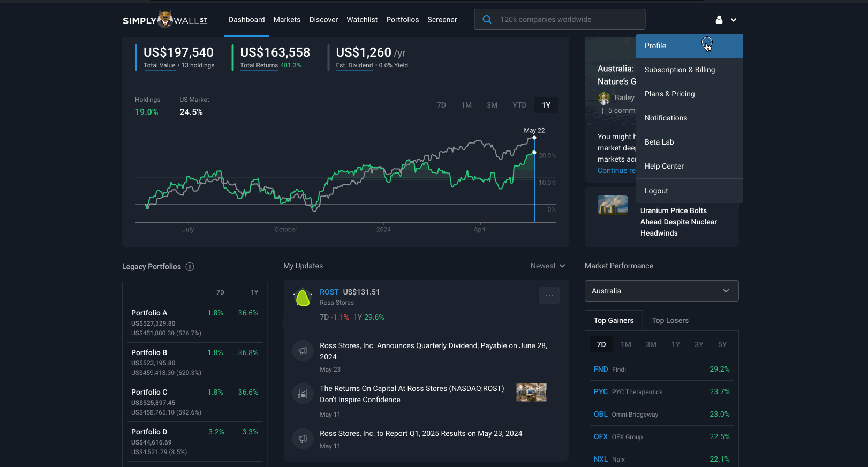This screenshot has height=467, width=868.
Task: Click the Ross Stores company logo
Action: 303,297
